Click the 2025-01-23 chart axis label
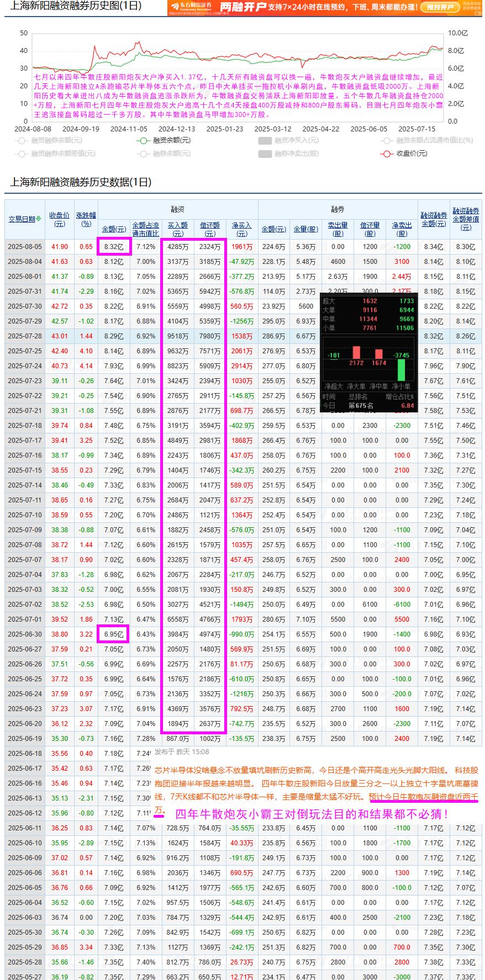 pyautogui.click(x=225, y=129)
